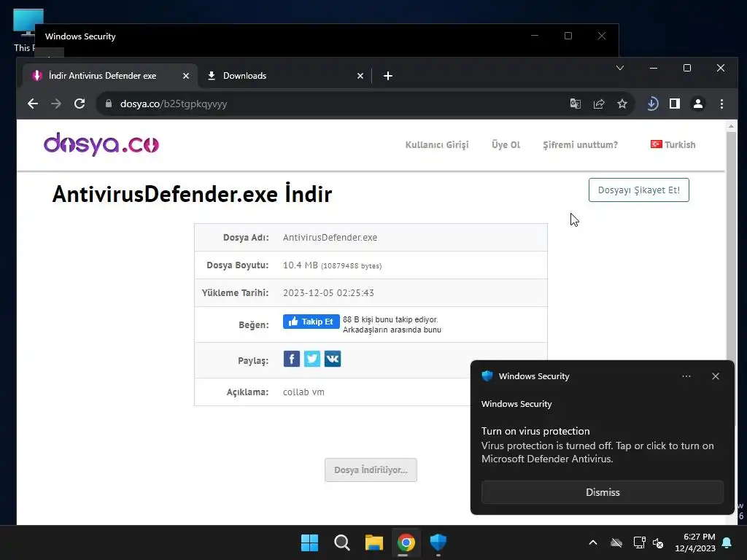Open the Windows Start menu
The image size is (747, 560).
(309, 542)
